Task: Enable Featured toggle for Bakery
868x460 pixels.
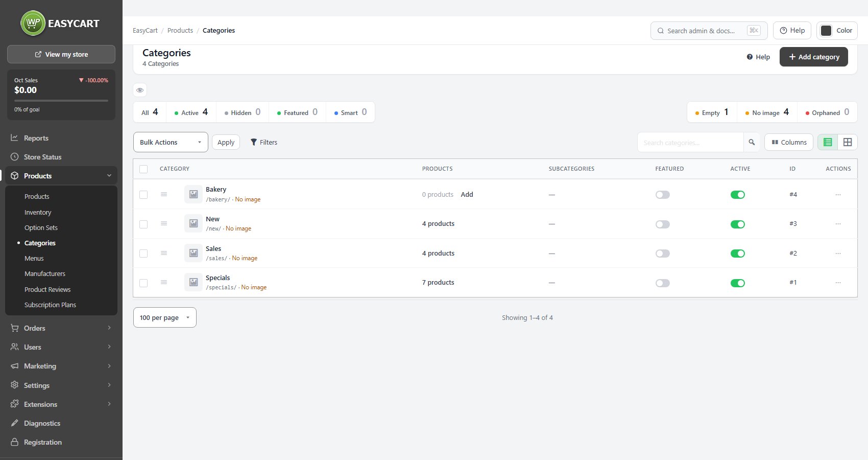Action: 663,195
